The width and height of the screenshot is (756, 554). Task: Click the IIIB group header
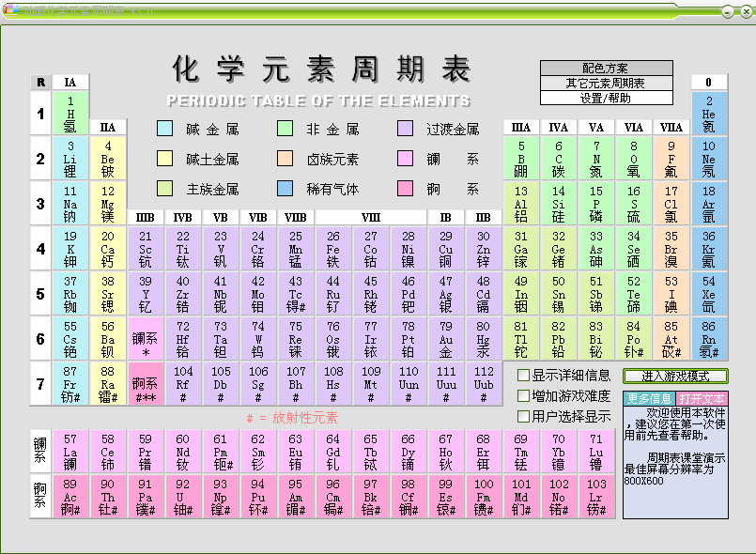pos(146,218)
